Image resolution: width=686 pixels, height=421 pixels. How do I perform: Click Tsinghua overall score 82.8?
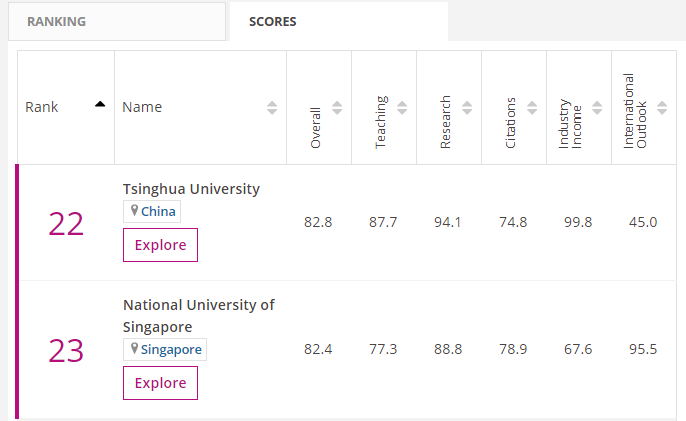[318, 222]
